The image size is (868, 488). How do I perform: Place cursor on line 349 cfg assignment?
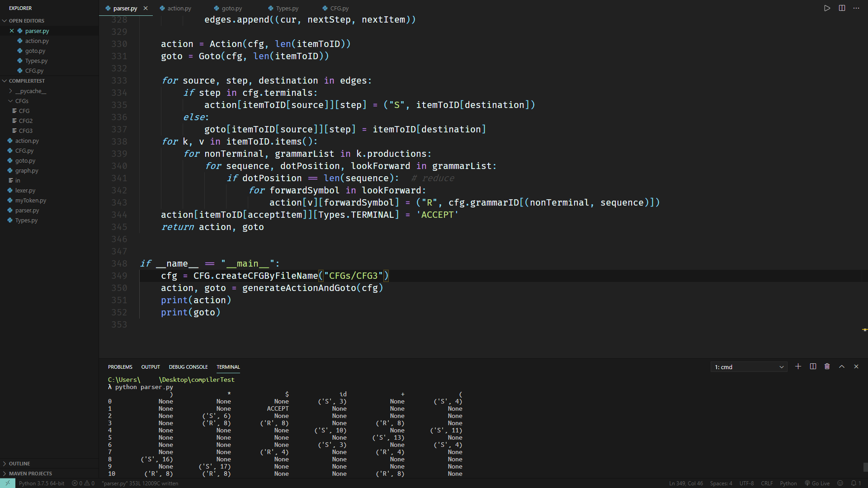274,276
